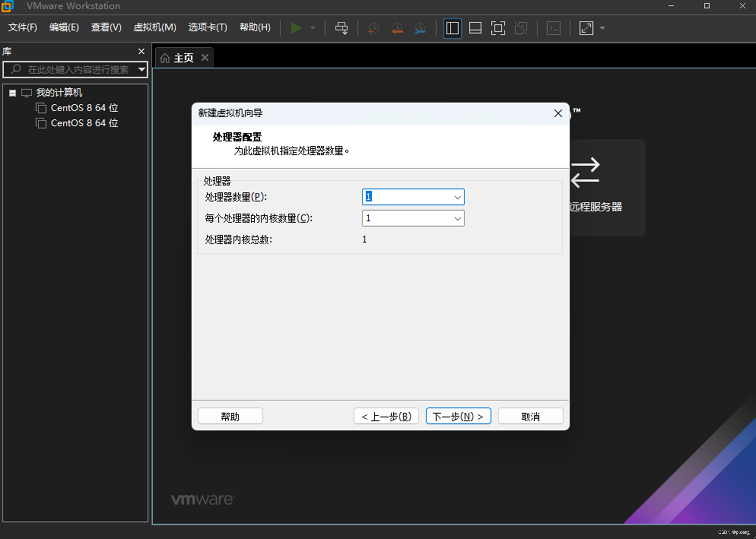This screenshot has height=539, width=756.
Task: Open the 虚拟机(M) menu
Action: (x=155, y=27)
